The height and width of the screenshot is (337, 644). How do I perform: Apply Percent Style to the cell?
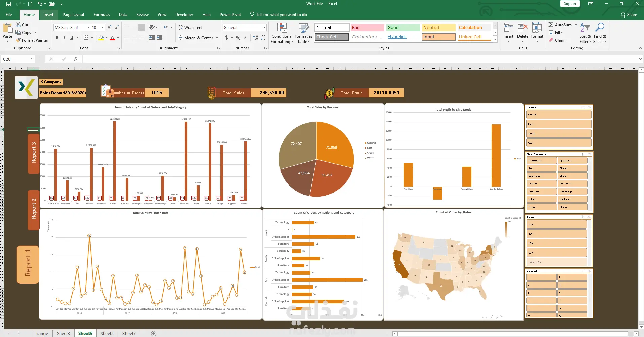[x=238, y=38]
